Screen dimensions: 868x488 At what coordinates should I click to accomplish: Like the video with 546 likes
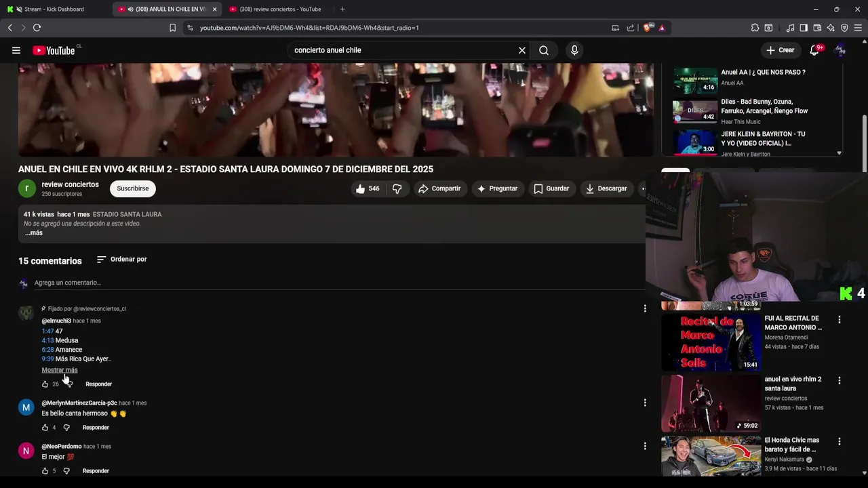[368, 188]
